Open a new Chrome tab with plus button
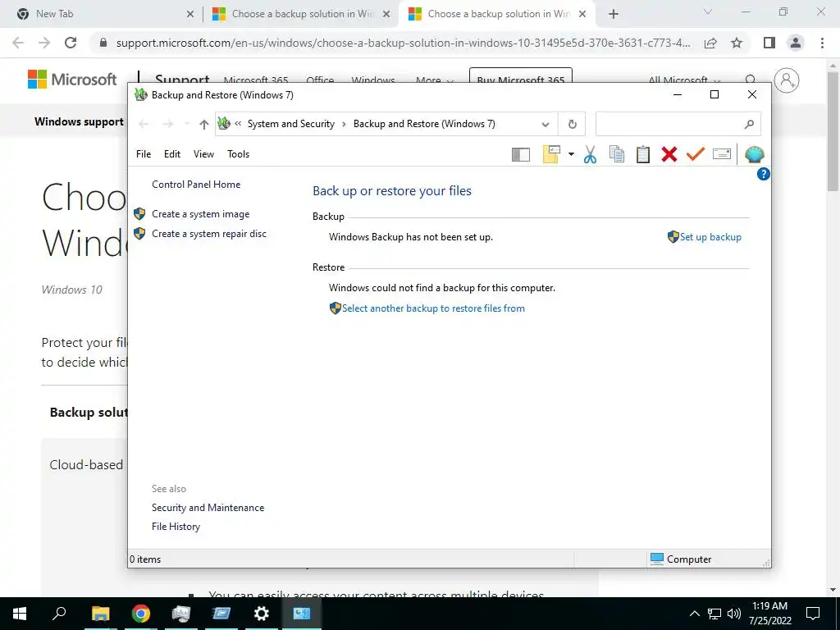The height and width of the screenshot is (630, 840). tap(614, 15)
